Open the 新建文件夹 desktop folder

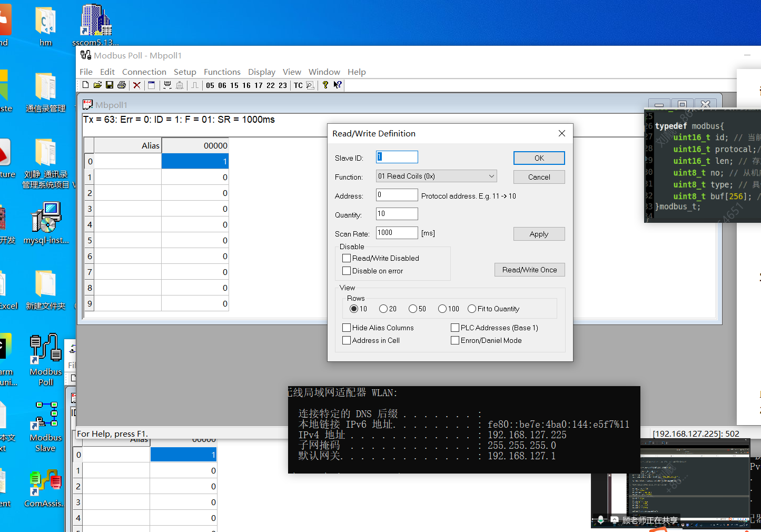[46, 290]
